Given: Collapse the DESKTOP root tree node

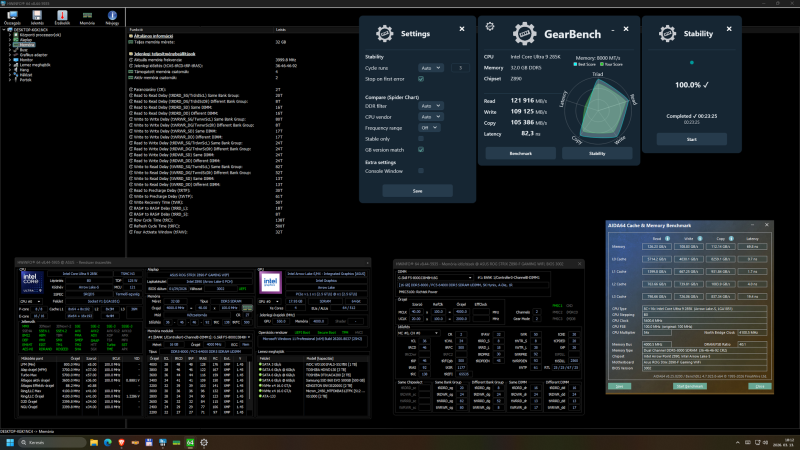Looking at the screenshot, I should [x=5, y=30].
